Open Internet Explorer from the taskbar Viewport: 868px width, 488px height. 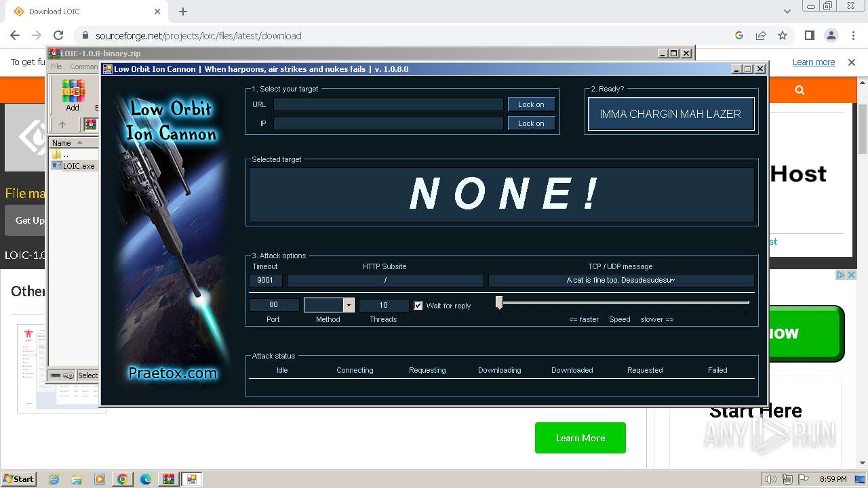pos(54,479)
